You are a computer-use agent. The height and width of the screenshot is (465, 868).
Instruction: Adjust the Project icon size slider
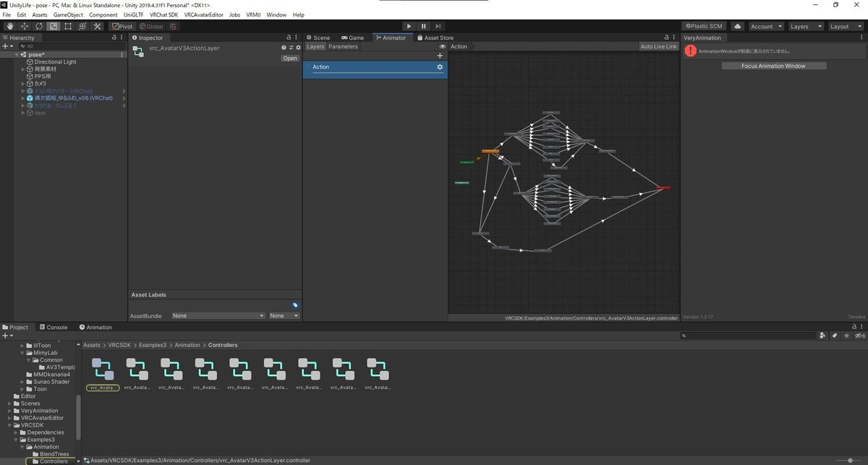[x=850, y=461]
